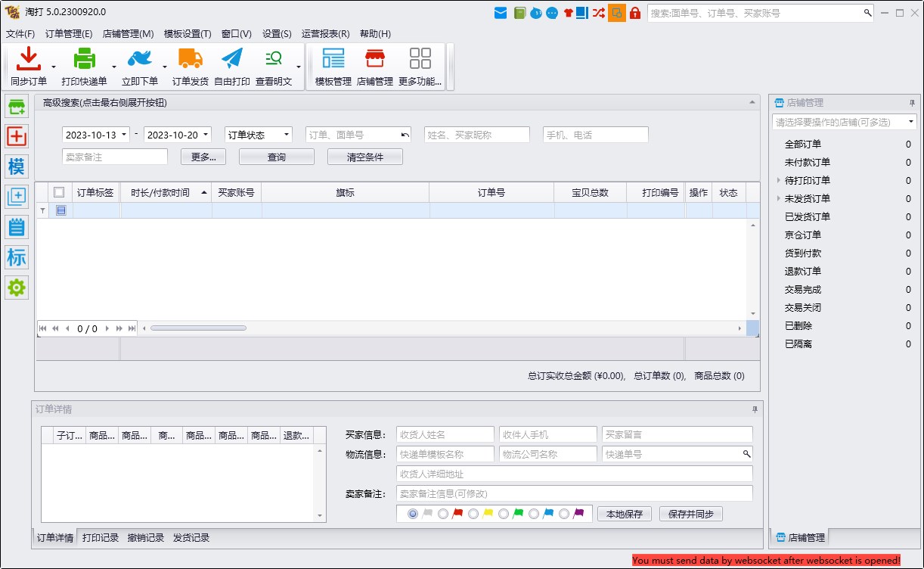Click the orange highlighted window icon
The width and height of the screenshot is (924, 569).
click(617, 13)
